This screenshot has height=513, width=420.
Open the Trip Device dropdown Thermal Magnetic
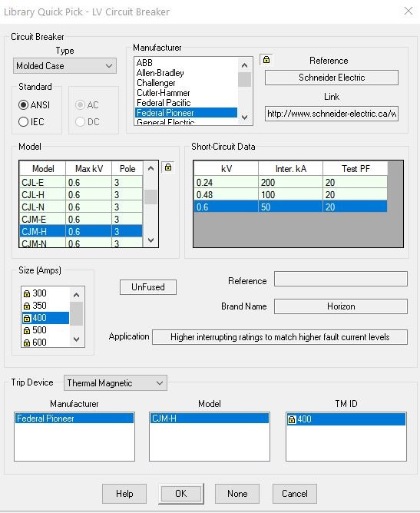[x=115, y=382]
